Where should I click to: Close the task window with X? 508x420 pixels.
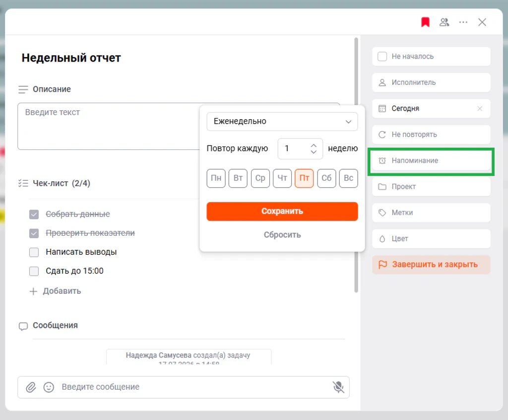(482, 22)
